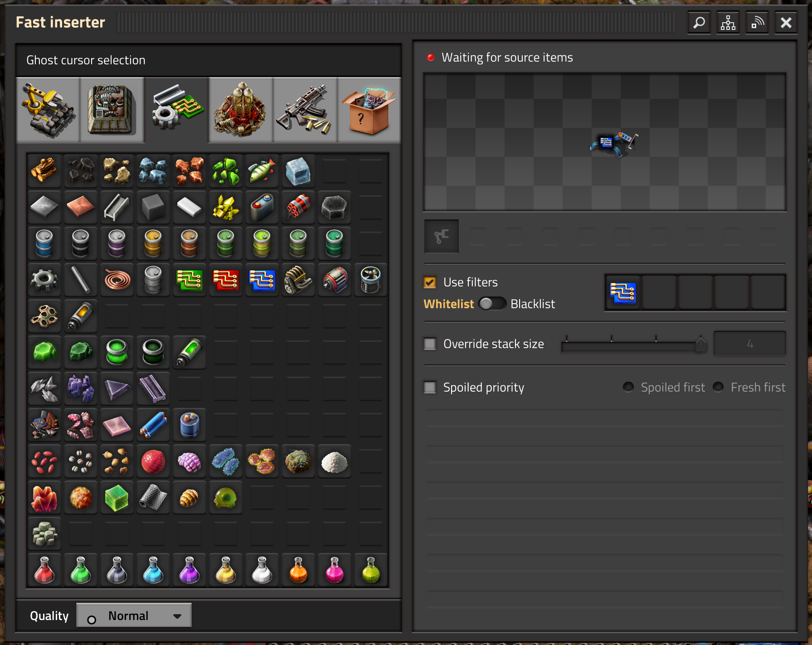Select the uranium fuel cell
Screen dimensions: 812x645
(x=190, y=353)
